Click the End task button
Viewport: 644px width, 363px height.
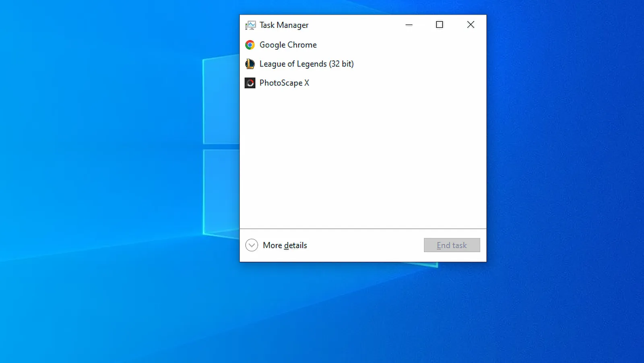(x=452, y=245)
